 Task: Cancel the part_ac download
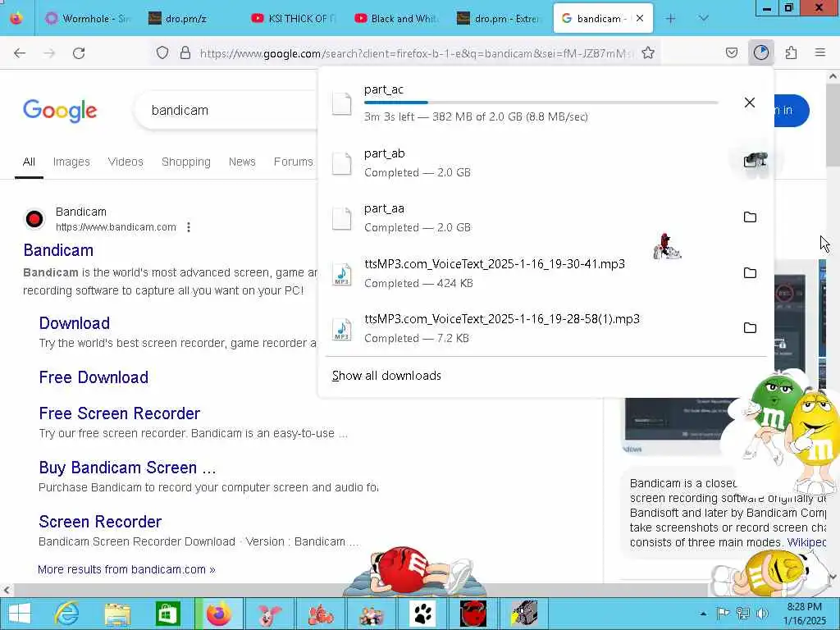point(750,103)
